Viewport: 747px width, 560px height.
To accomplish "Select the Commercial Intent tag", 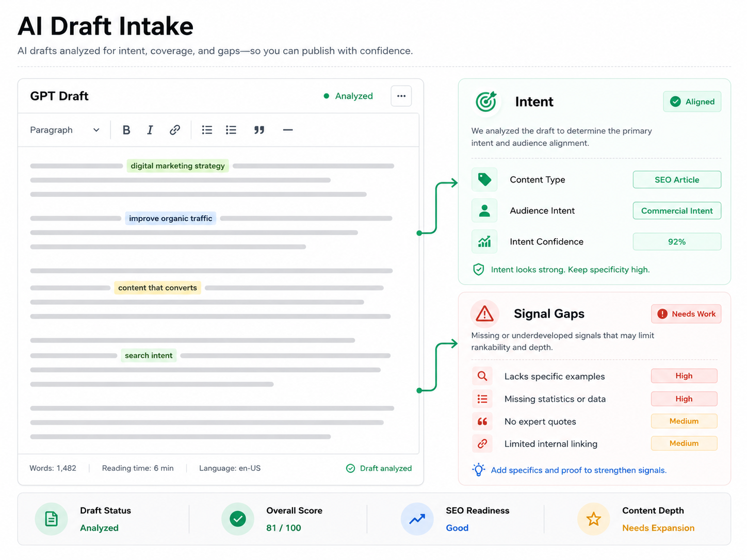I will tap(677, 210).
